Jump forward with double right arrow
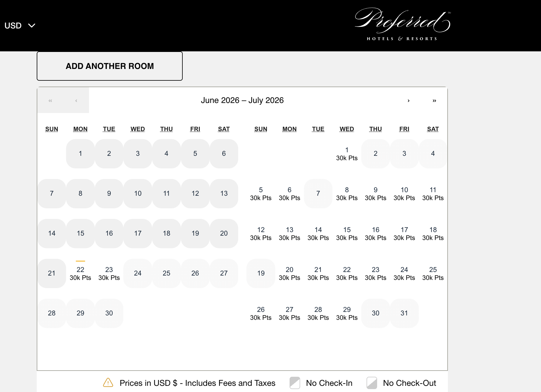The image size is (541, 392). click(x=434, y=100)
